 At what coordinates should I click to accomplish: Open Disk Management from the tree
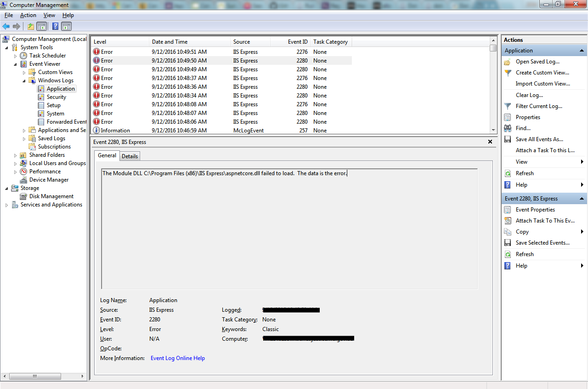point(51,196)
